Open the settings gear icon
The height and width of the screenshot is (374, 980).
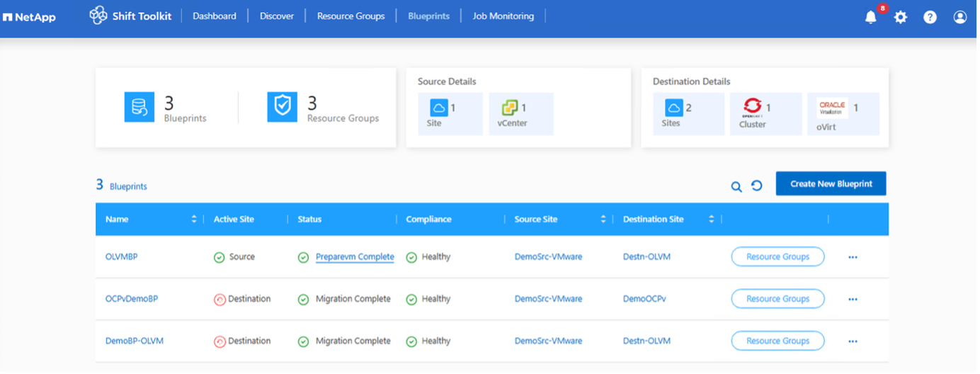click(x=901, y=17)
